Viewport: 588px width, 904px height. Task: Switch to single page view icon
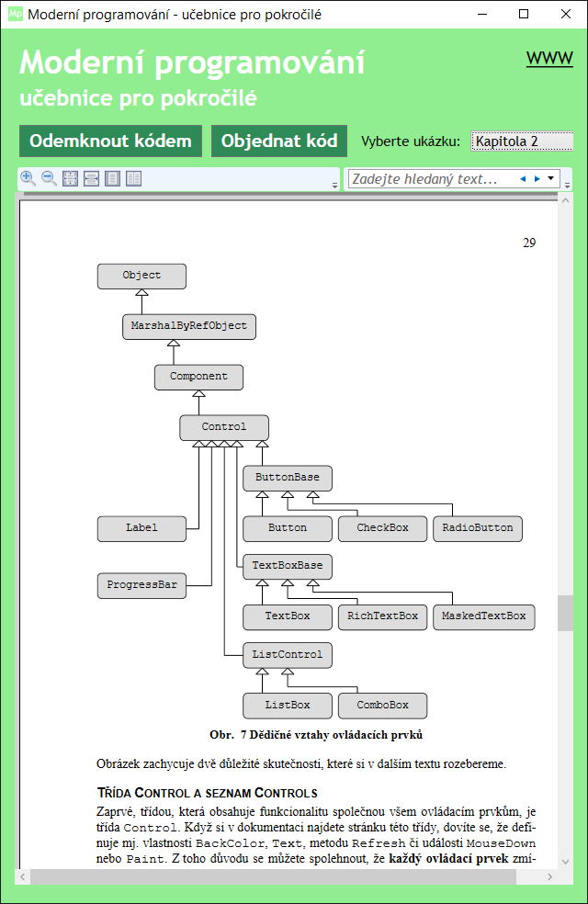click(x=112, y=178)
